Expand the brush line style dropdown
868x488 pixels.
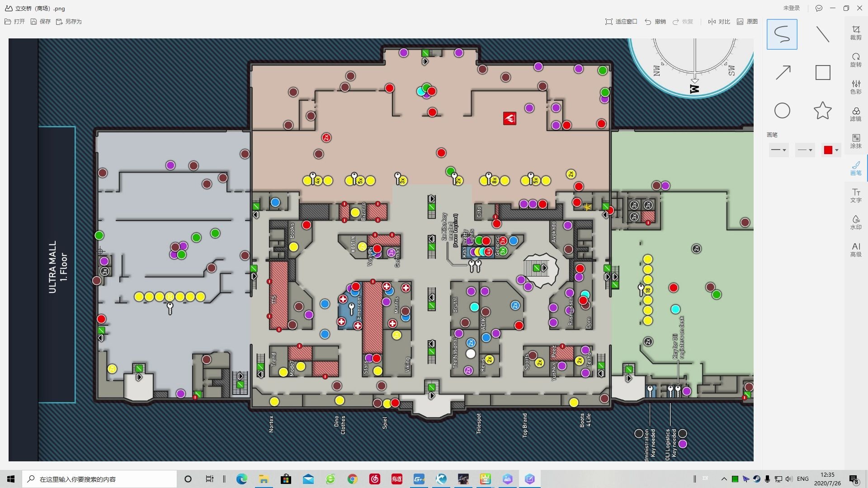805,150
